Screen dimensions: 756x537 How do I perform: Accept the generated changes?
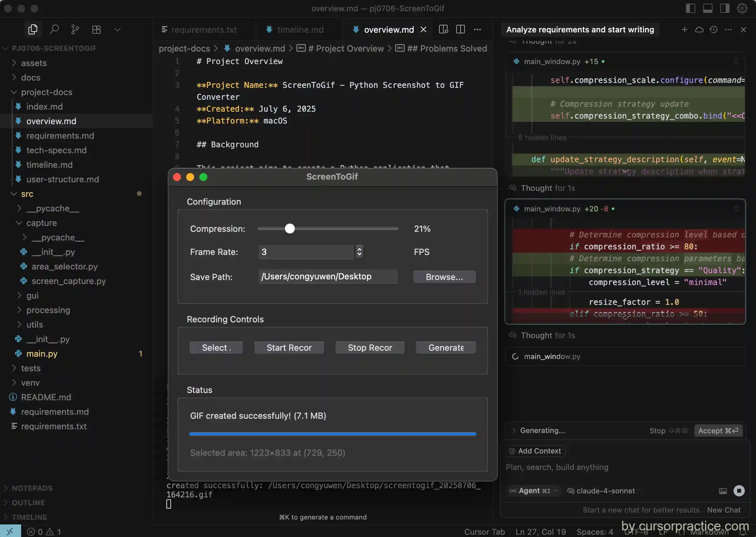(x=718, y=431)
